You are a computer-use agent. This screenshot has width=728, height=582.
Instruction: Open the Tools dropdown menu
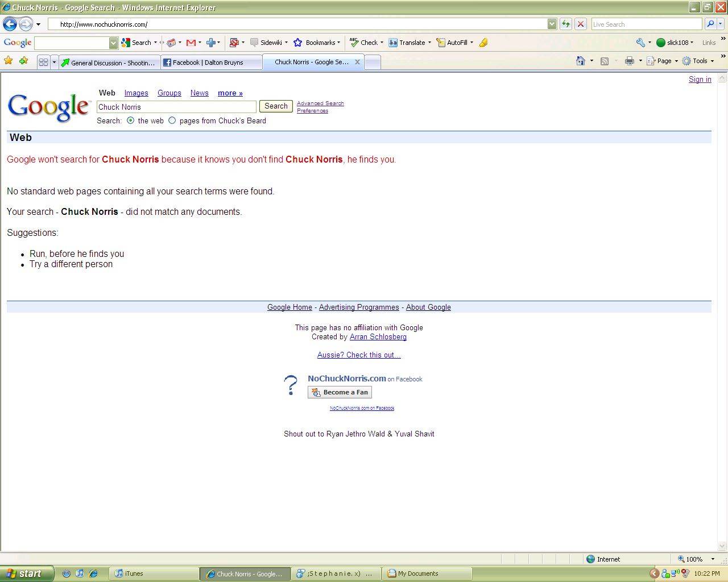698,61
